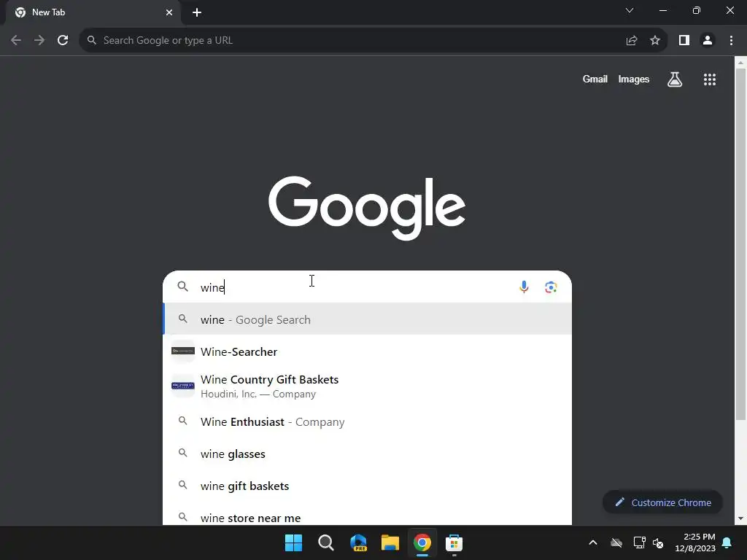Reload the current page
The image size is (747, 560).
(63, 41)
